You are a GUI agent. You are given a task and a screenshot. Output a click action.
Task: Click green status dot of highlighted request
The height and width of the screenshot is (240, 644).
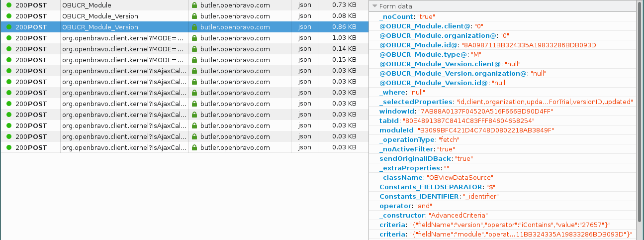point(9,27)
